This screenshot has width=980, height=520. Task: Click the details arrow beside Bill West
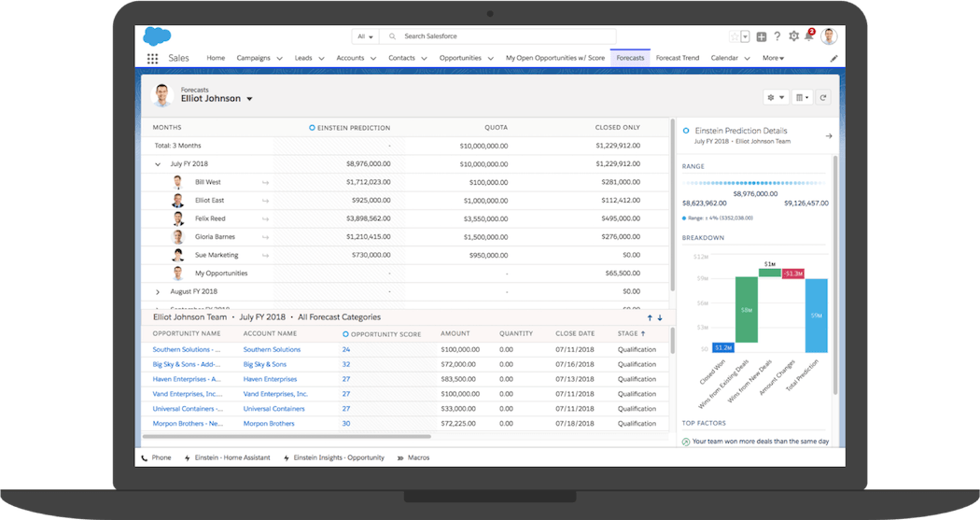point(265,183)
